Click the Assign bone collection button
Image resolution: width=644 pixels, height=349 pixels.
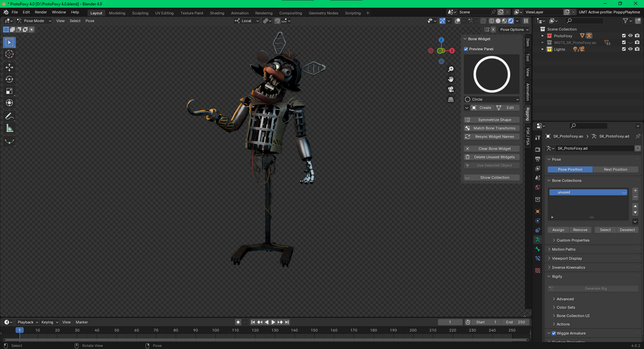(558, 230)
